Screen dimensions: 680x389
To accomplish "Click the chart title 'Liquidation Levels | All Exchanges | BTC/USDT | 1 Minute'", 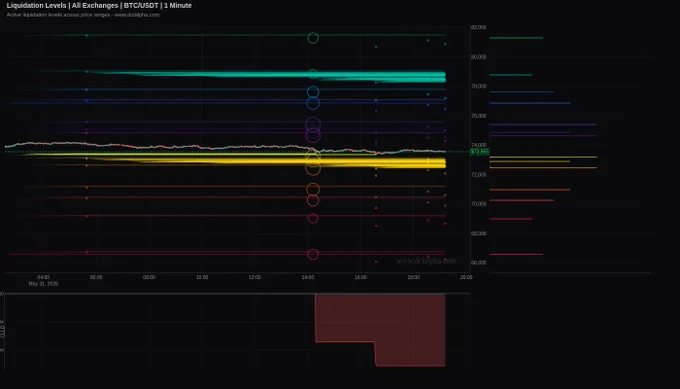I will coord(99,6).
